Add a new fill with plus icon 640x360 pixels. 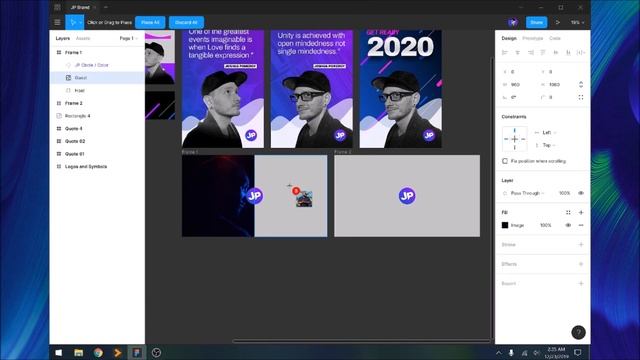(x=581, y=212)
